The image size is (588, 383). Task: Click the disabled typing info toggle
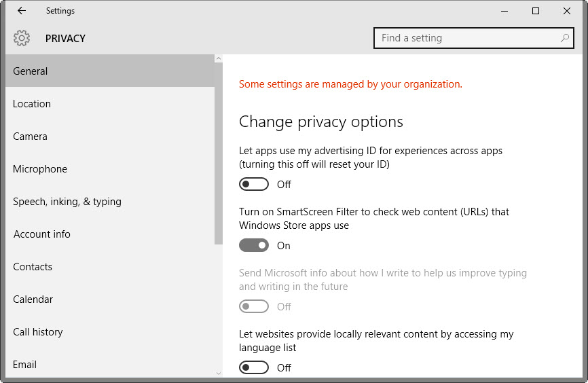click(x=254, y=306)
